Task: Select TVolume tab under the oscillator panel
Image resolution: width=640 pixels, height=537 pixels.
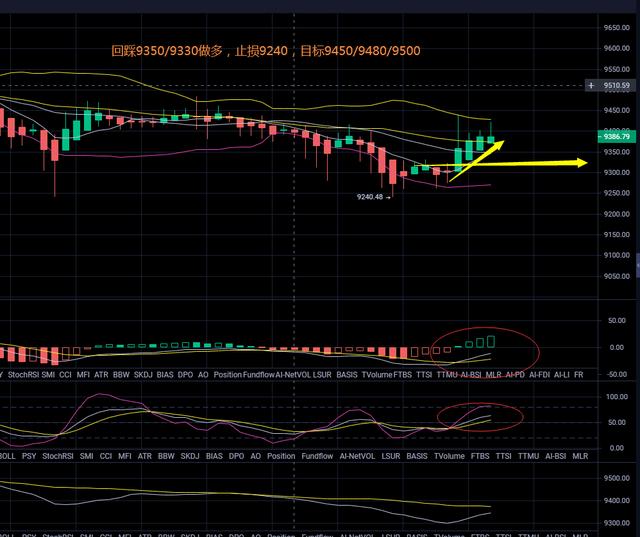Action: tap(449, 456)
